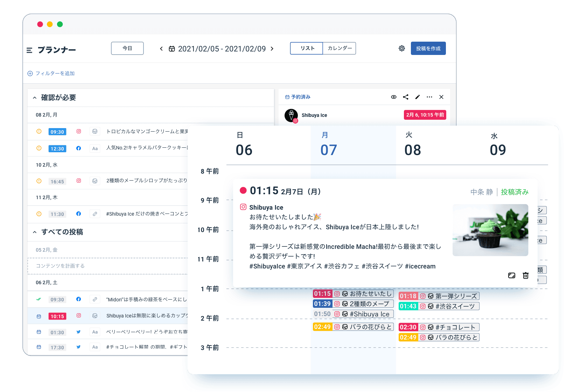Open the settings gear icon
581x392 pixels.
coord(402,48)
